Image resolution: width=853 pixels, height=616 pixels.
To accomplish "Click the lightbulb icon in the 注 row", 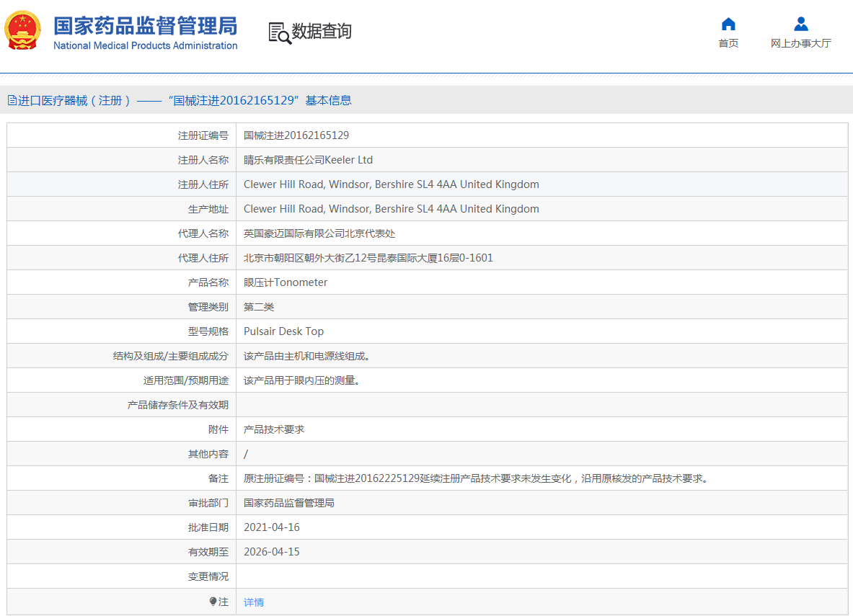I will click(213, 602).
